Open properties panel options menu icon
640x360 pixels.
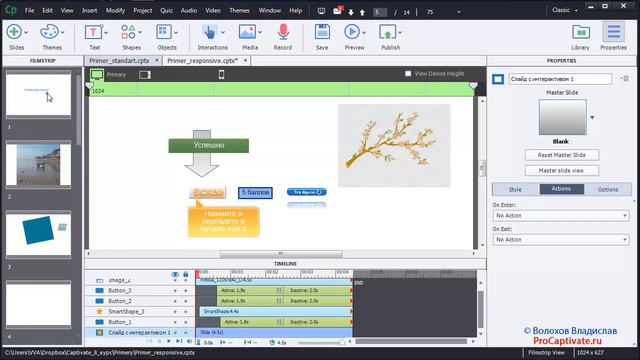click(x=624, y=78)
